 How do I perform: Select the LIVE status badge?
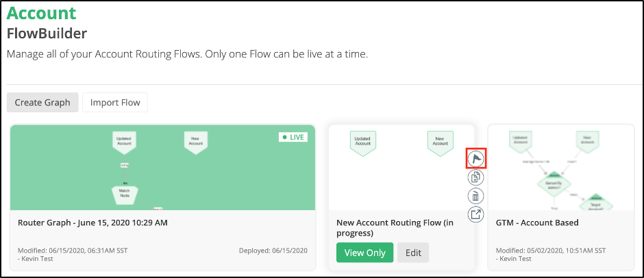[293, 137]
